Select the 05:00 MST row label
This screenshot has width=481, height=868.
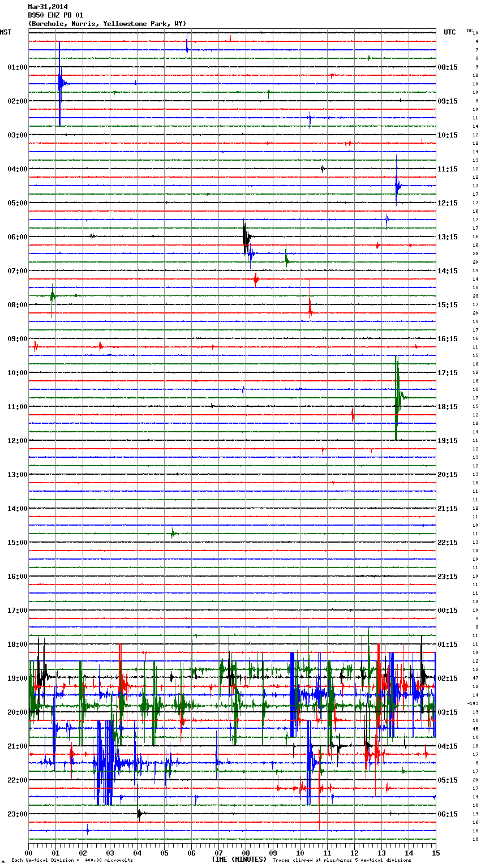tap(18, 203)
